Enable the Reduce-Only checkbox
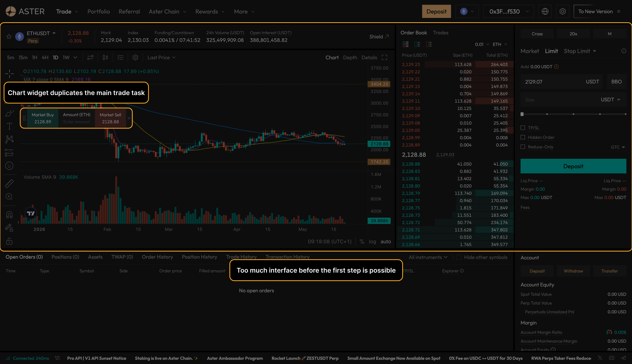 click(x=523, y=147)
